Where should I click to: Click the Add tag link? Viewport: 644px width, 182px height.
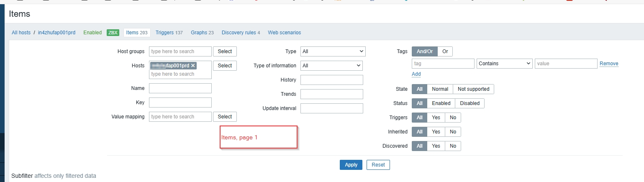(416, 74)
